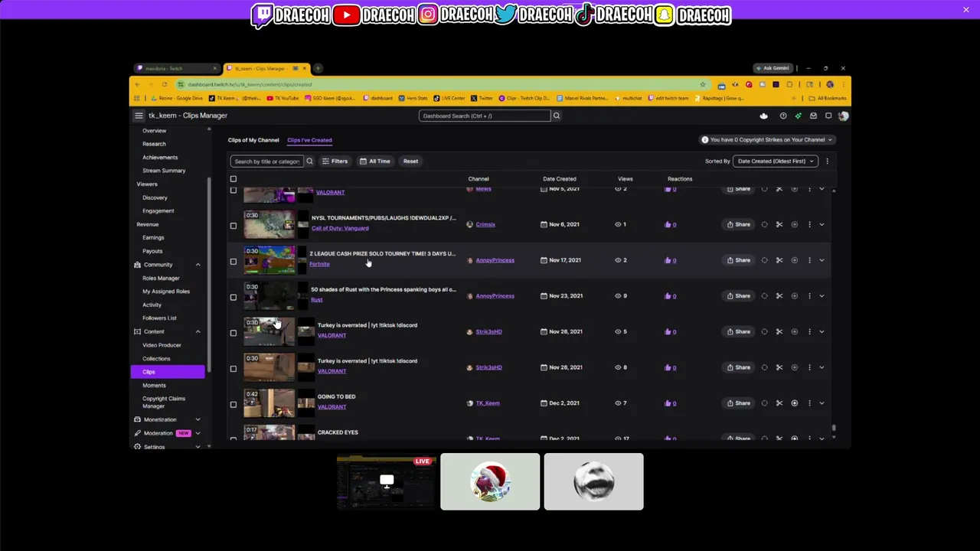Open three-dot menu on Nov 23 row
The height and width of the screenshot is (551, 980).
[x=809, y=296]
